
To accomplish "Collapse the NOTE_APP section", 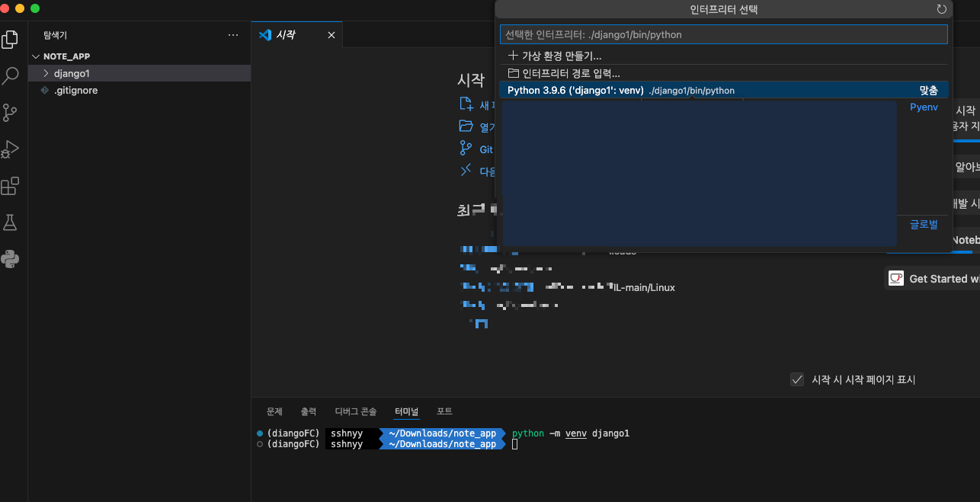I will pyautogui.click(x=139, y=56).
